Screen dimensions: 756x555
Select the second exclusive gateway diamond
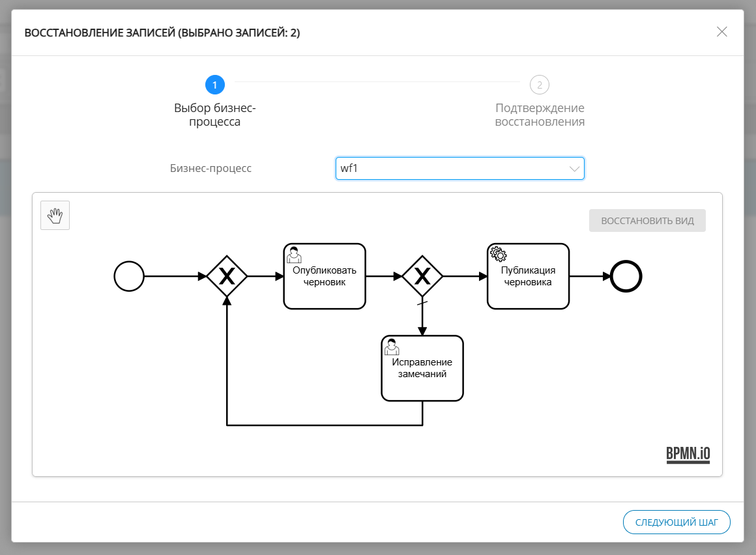[422, 277]
